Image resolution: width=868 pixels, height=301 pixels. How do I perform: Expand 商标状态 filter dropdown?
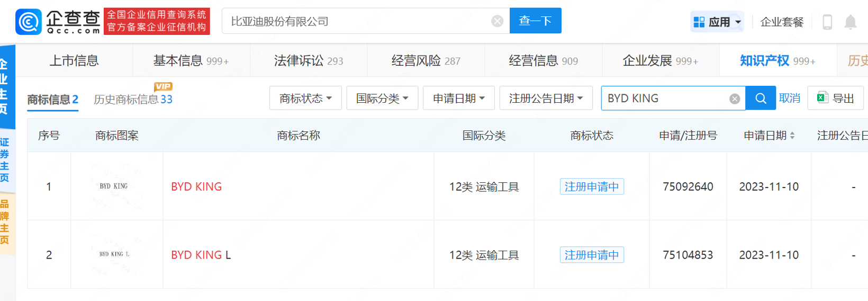pyautogui.click(x=305, y=98)
